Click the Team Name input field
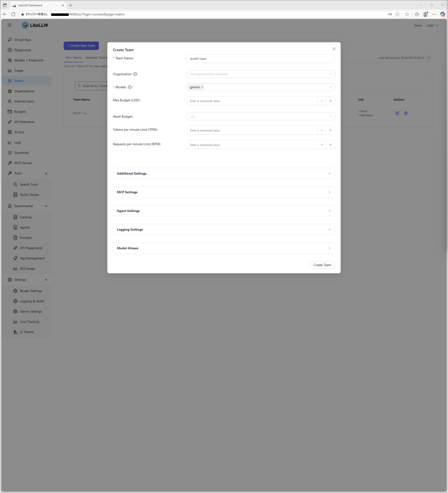Screen dimensions: 448x493 (x=260, y=59)
